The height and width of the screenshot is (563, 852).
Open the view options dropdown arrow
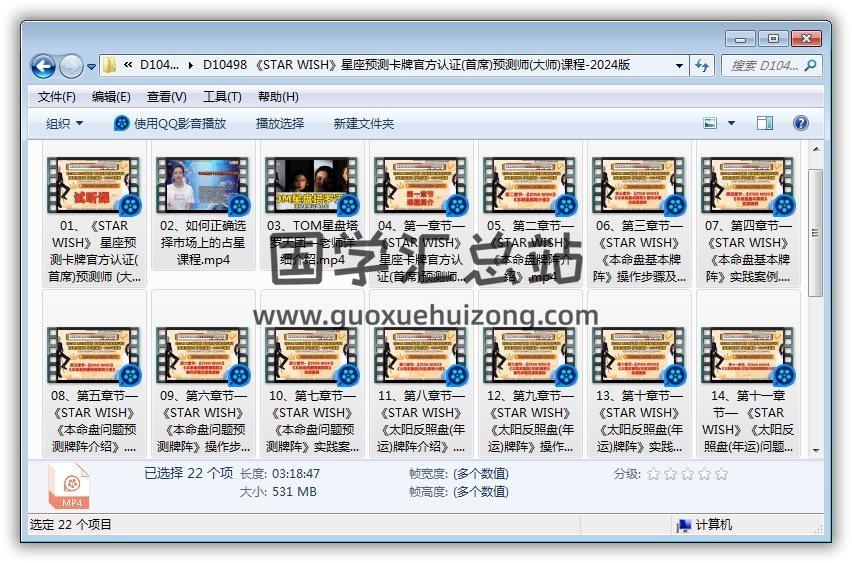point(731,123)
